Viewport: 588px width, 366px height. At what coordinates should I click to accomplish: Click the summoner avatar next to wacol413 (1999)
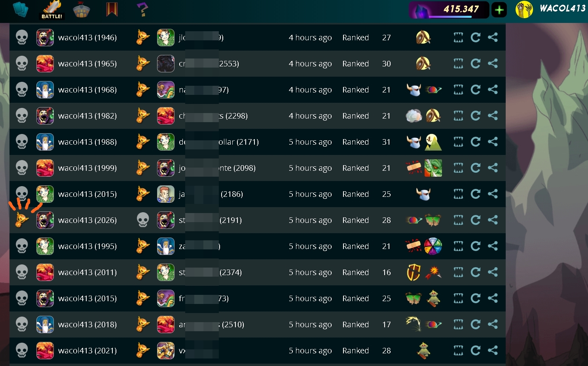point(45,168)
